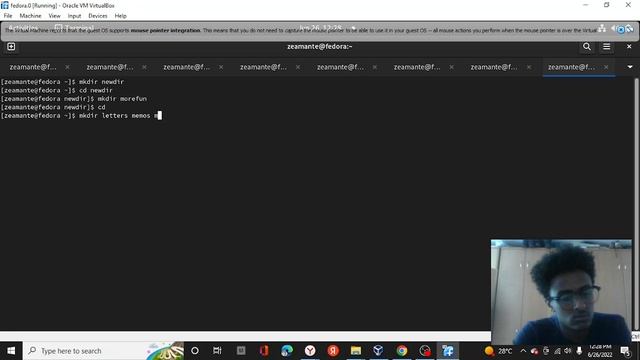Open the Devices menu in VirtualBox
Viewport: 640px width, 360px height.
tap(98, 16)
